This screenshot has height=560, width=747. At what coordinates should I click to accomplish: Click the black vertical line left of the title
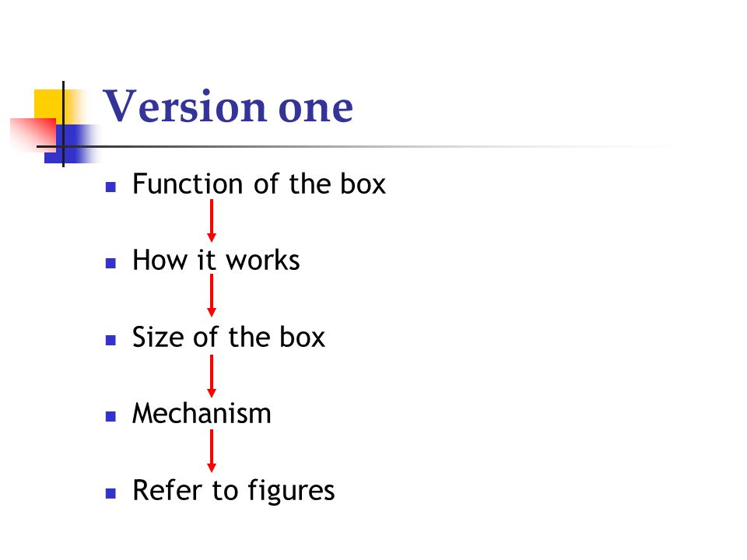tap(63, 124)
